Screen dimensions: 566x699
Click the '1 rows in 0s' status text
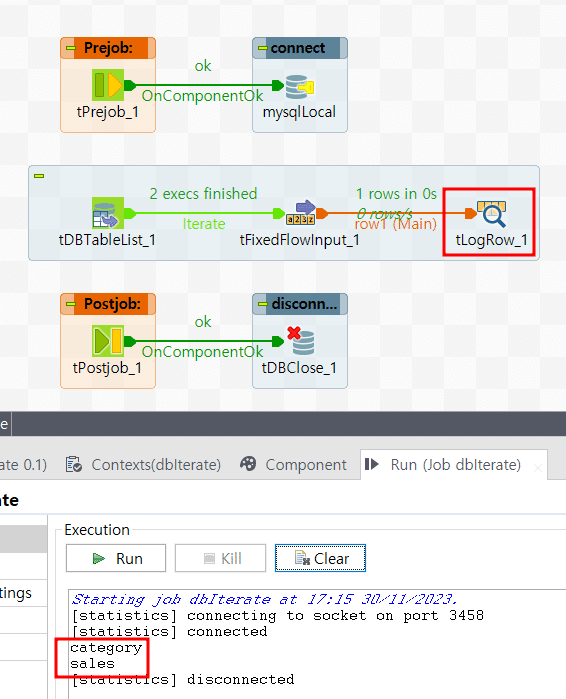pyautogui.click(x=396, y=194)
